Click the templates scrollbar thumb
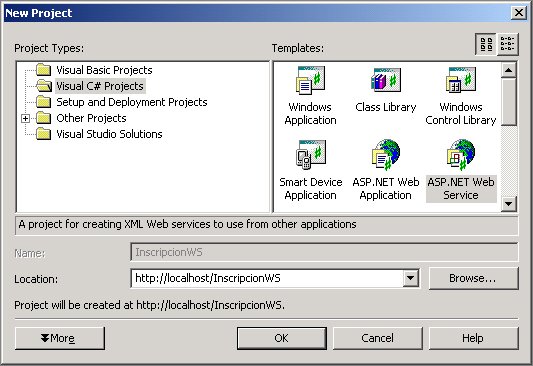 tap(509, 102)
